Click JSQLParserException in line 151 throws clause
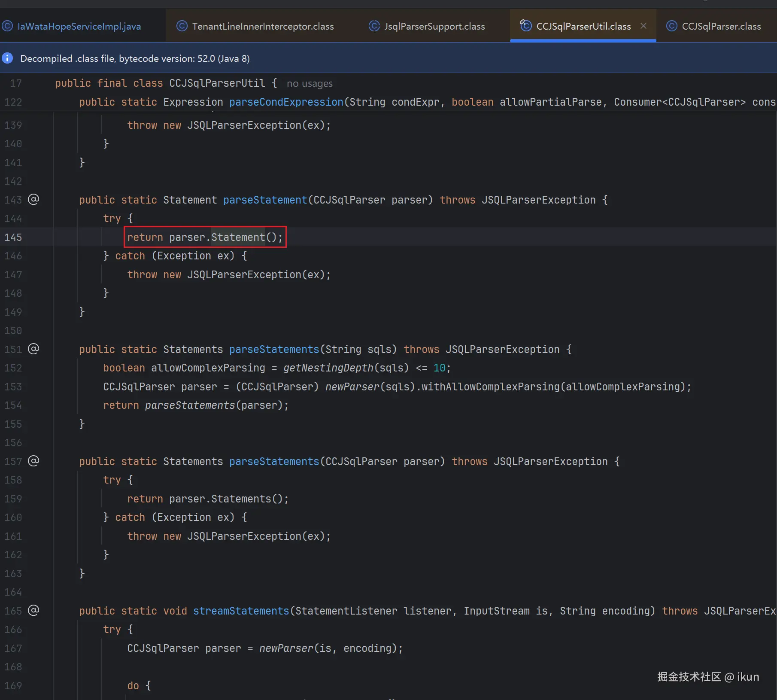 pyautogui.click(x=503, y=349)
